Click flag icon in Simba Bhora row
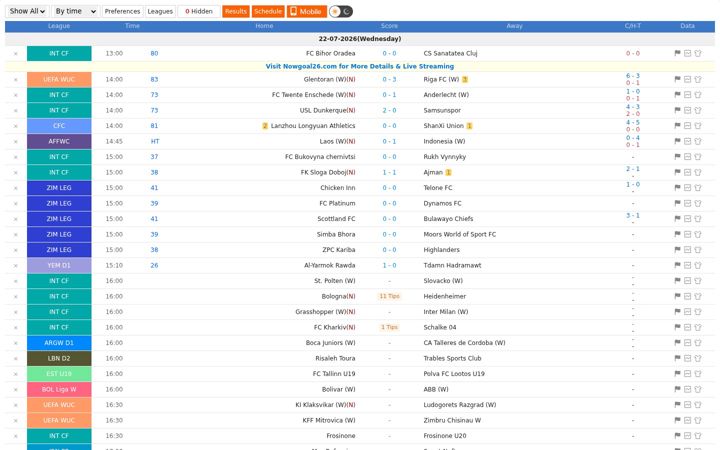The width and height of the screenshot is (720, 450). click(x=677, y=234)
